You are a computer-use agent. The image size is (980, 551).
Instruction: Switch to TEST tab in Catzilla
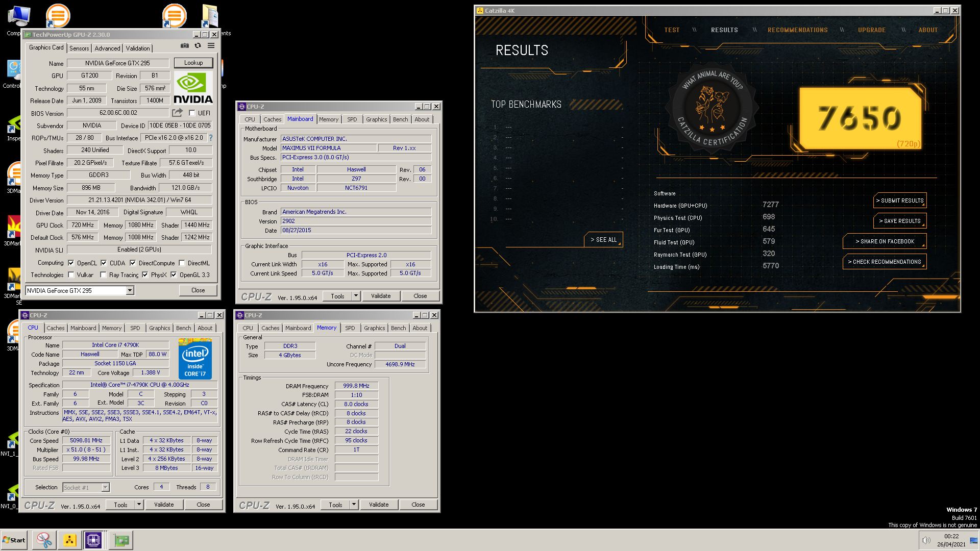coord(672,30)
